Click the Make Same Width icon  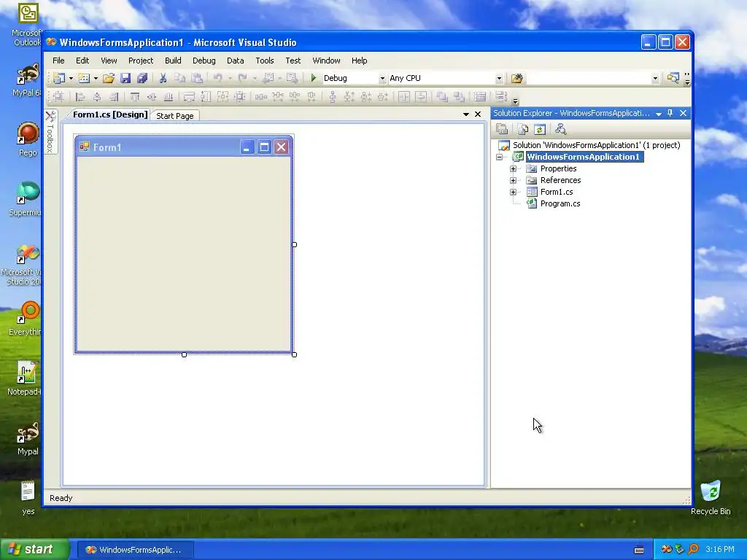tap(189, 97)
